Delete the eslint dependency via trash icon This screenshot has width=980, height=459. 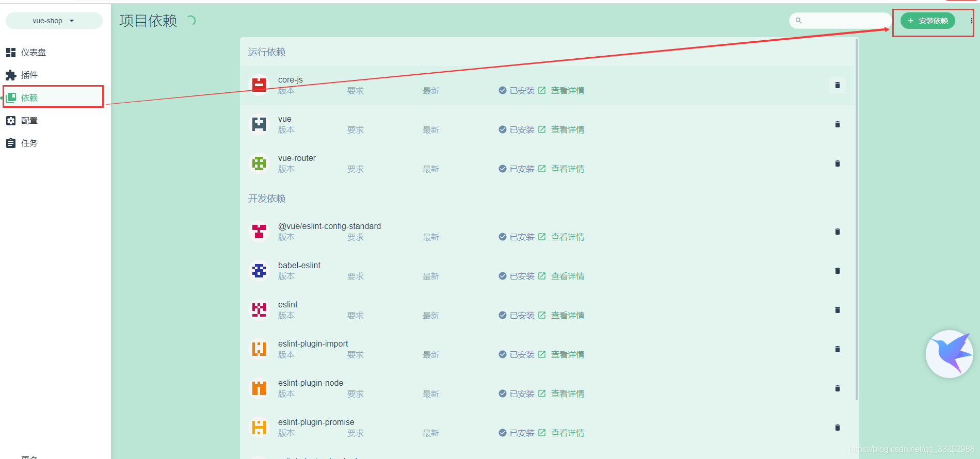pyautogui.click(x=837, y=310)
